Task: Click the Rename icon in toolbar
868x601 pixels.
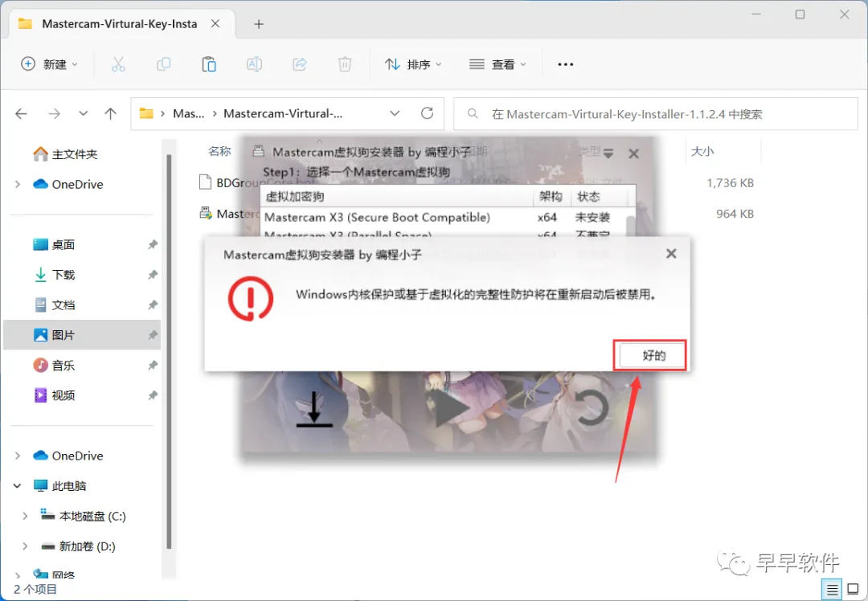Action: (x=254, y=64)
